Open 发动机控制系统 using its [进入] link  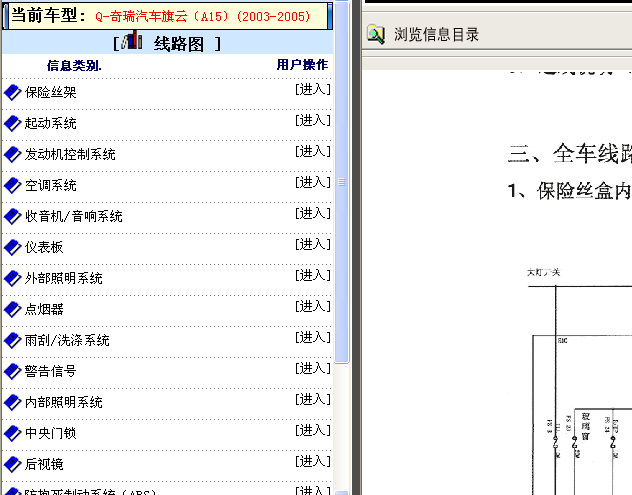click(x=313, y=152)
